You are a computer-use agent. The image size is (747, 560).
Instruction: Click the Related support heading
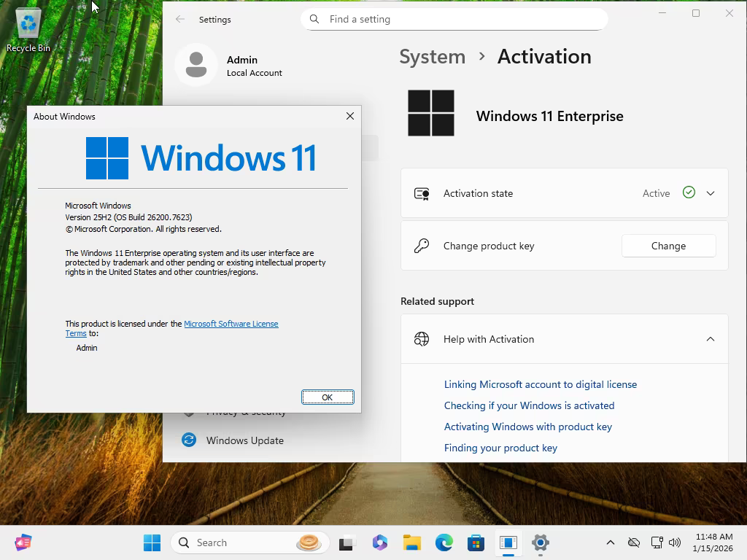tap(438, 301)
